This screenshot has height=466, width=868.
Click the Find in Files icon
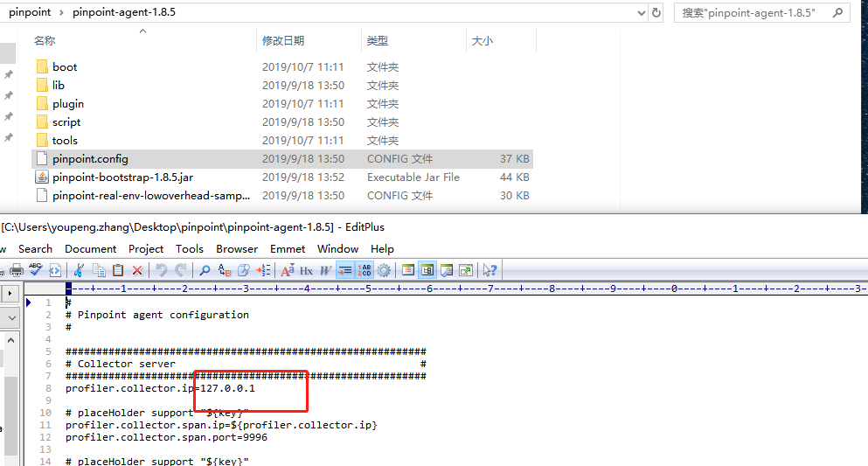(x=244, y=270)
